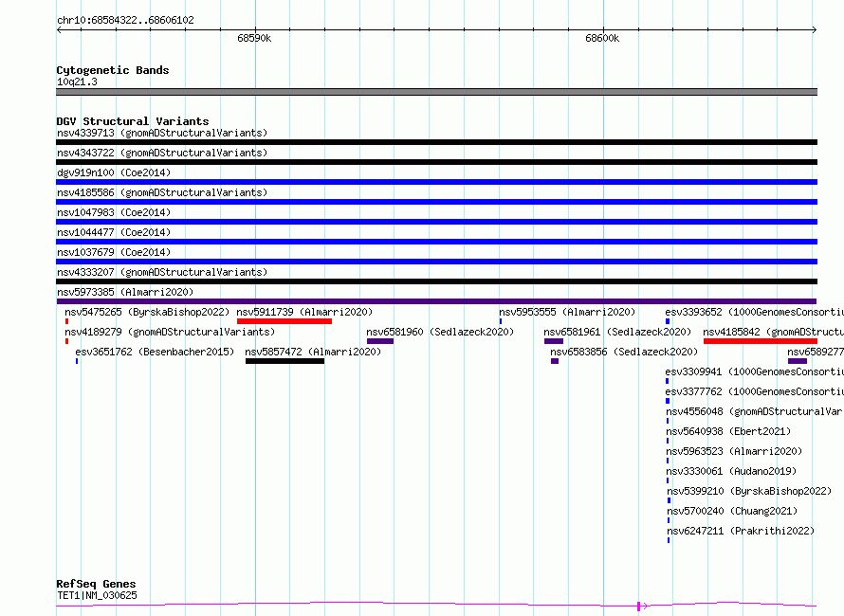The width and height of the screenshot is (844, 616).
Task: Click the esv3309941 variant label
Action: 754,371
